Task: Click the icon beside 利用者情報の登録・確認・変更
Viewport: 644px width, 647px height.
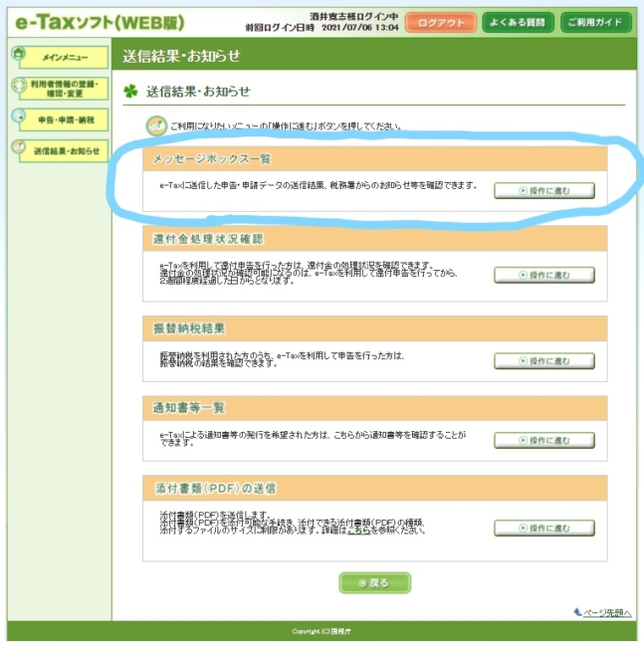Action: pos(19,85)
